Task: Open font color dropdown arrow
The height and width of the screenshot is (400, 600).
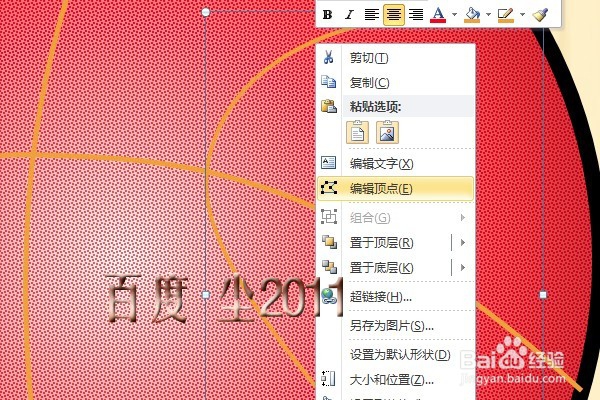Action: (x=454, y=15)
